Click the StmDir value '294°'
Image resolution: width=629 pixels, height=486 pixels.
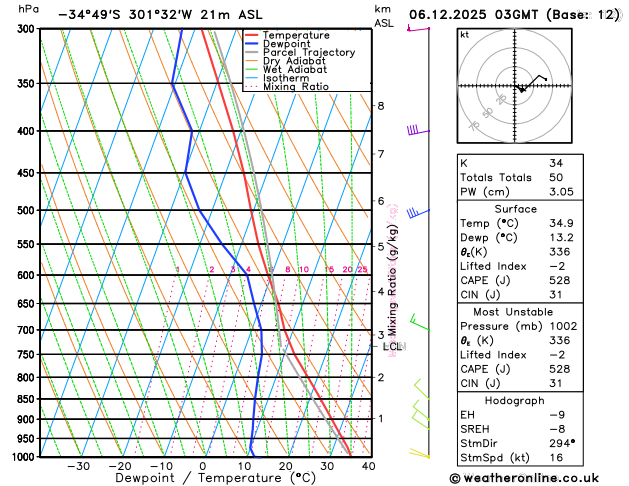click(562, 443)
